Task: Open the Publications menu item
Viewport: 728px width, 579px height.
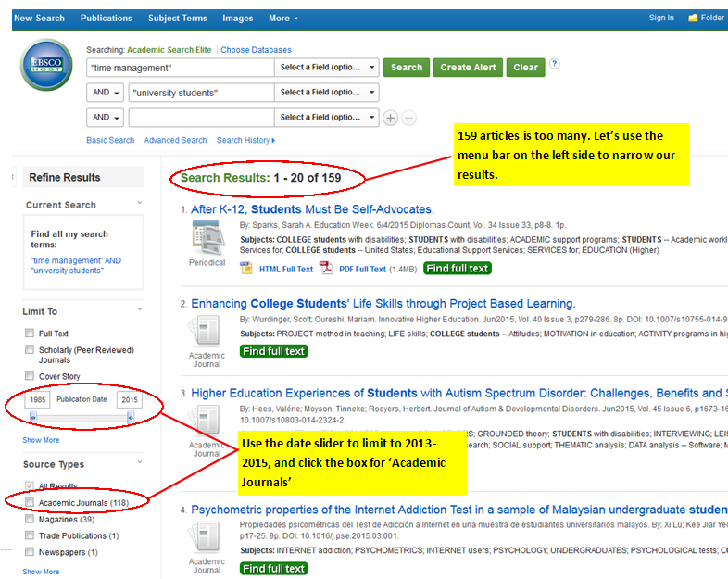Action: point(106,18)
